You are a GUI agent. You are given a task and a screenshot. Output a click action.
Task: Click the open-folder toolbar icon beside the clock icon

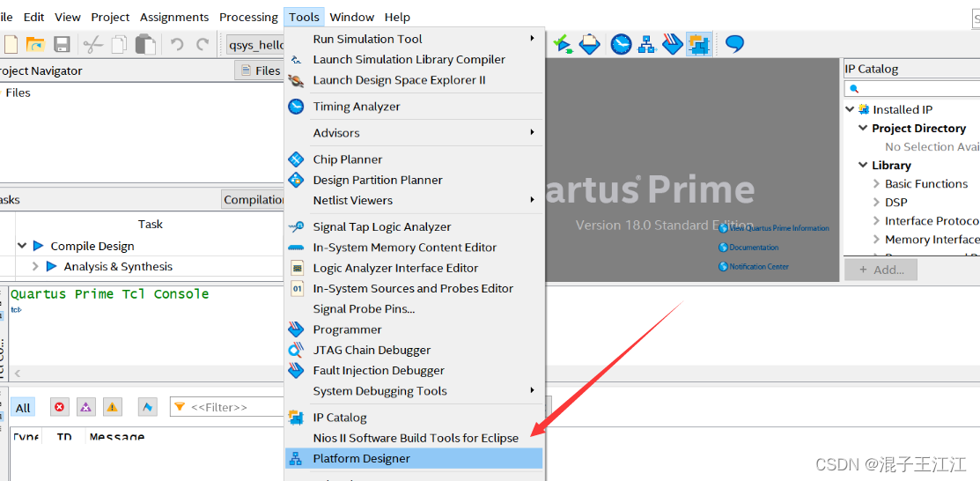click(x=589, y=44)
